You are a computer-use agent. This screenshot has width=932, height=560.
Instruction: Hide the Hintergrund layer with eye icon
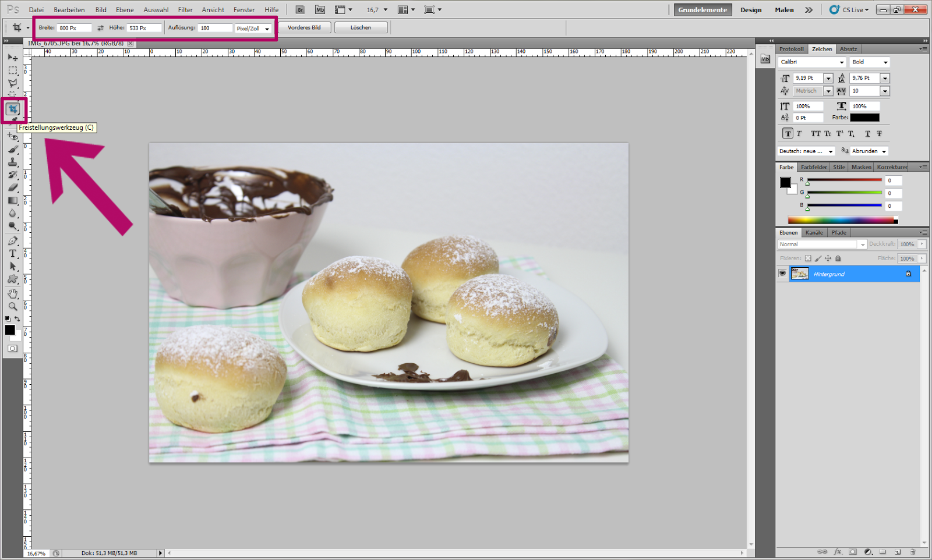[782, 274]
